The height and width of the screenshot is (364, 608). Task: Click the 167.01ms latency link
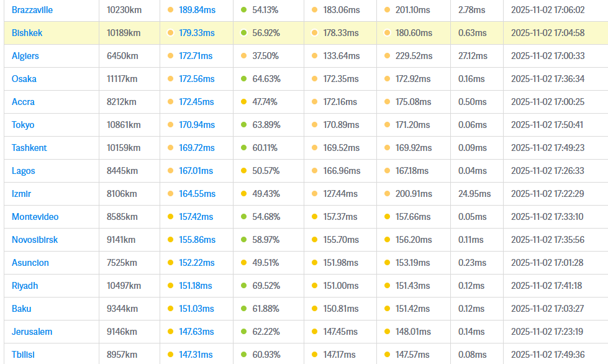[x=196, y=171]
